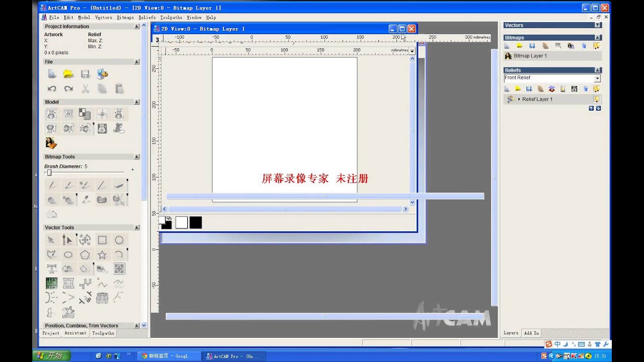Screen dimensions: 644x362
Task: Collapse the Reliefs panel
Action: pyautogui.click(x=598, y=70)
